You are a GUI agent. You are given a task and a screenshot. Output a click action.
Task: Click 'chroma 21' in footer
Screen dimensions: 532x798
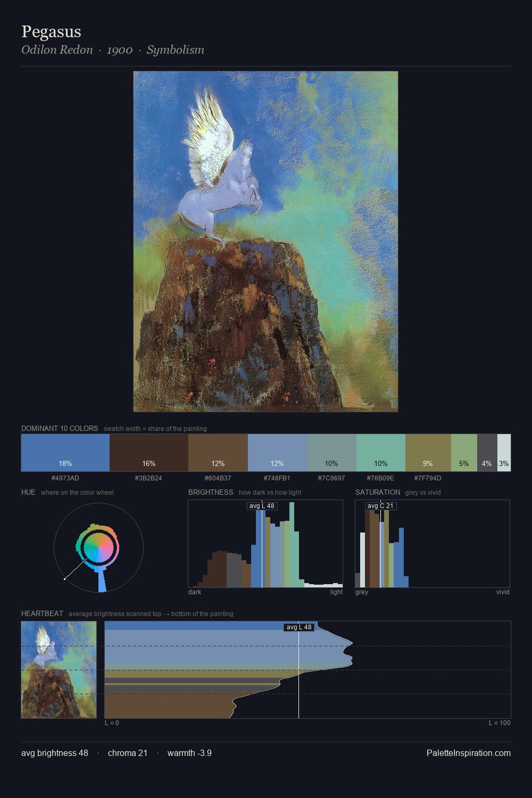click(x=128, y=753)
